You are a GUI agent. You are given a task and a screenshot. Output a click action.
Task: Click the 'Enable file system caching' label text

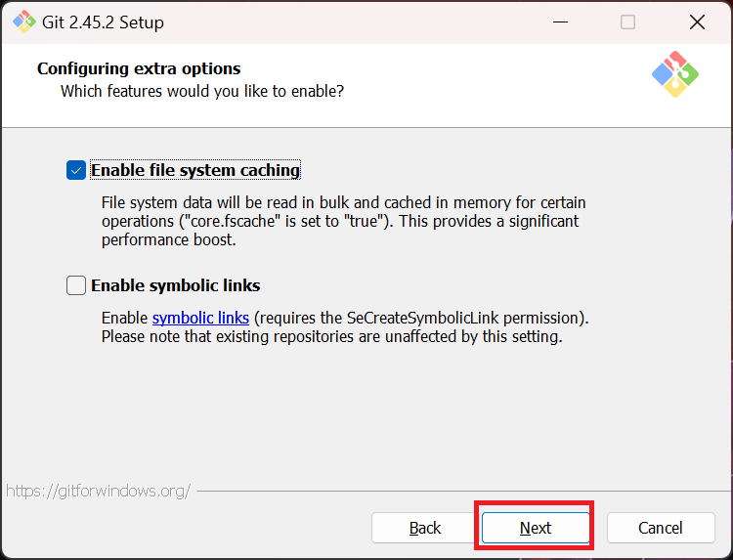click(x=194, y=170)
